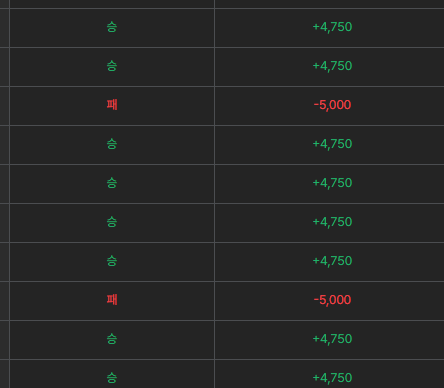
Task: Select the bottommost +4,750 amount cell
Action: coord(332,378)
